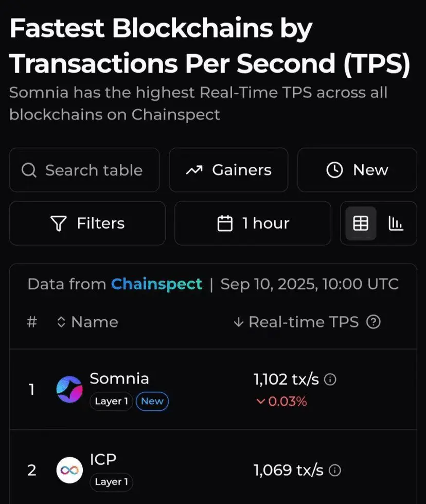Click the Search table field
The height and width of the screenshot is (504, 426).
[x=84, y=170]
